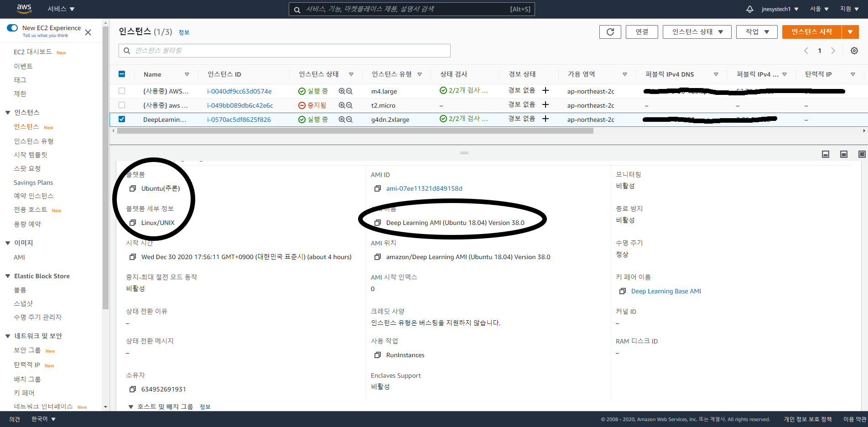Click the sidebar vertical scrollbar

coord(105,168)
